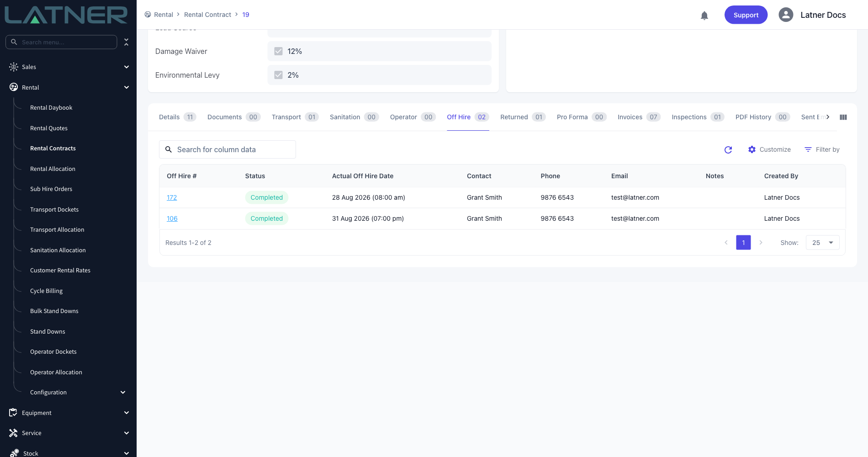This screenshot has width=868, height=457.
Task: Click date 31 Aug 2026 (07:00 pm)
Action: point(368,218)
